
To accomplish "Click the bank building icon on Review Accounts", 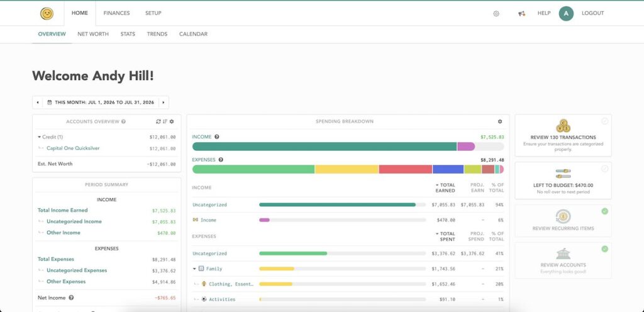I will coord(563,253).
